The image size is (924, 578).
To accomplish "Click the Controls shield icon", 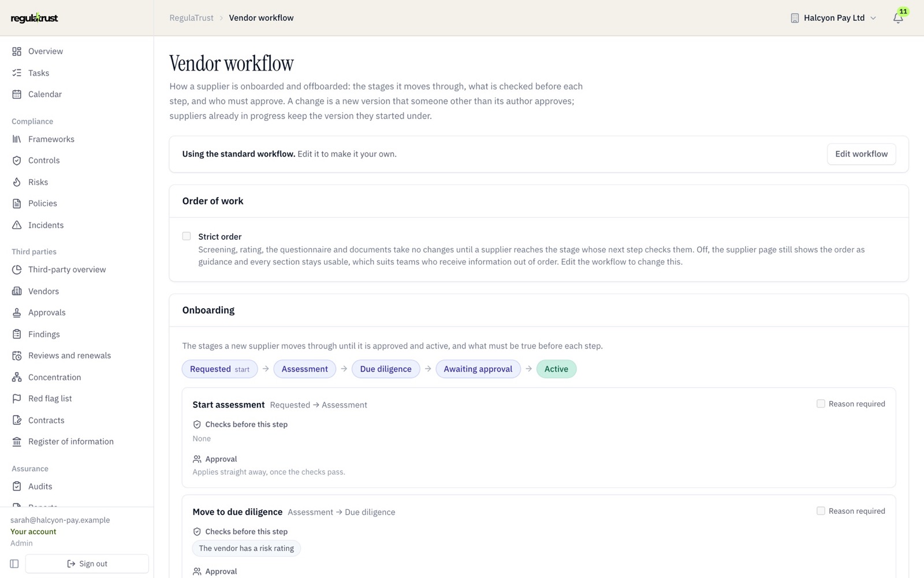I will pyautogui.click(x=17, y=161).
